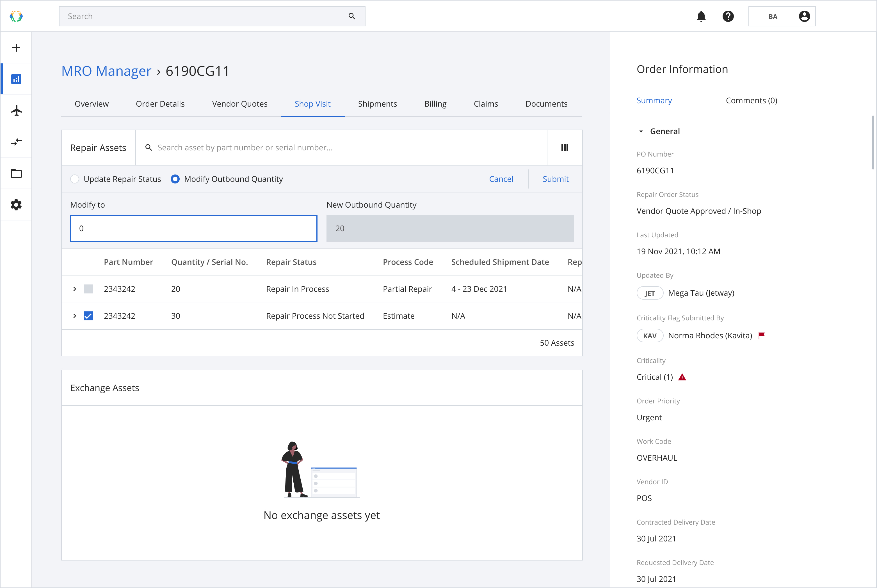The image size is (877, 588).
Task: Focus the top Search field
Action: [212, 16]
